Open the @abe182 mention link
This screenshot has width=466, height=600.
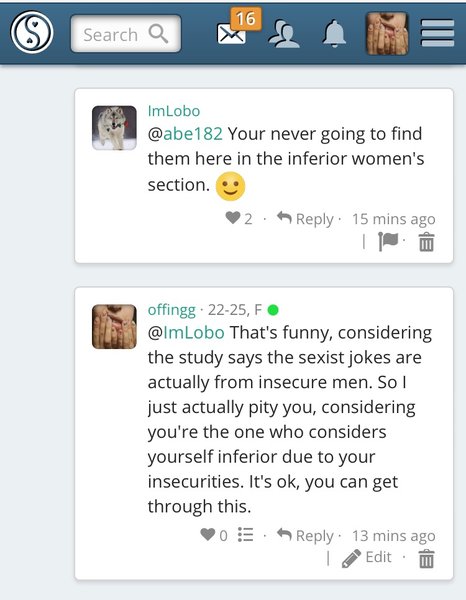click(x=185, y=134)
